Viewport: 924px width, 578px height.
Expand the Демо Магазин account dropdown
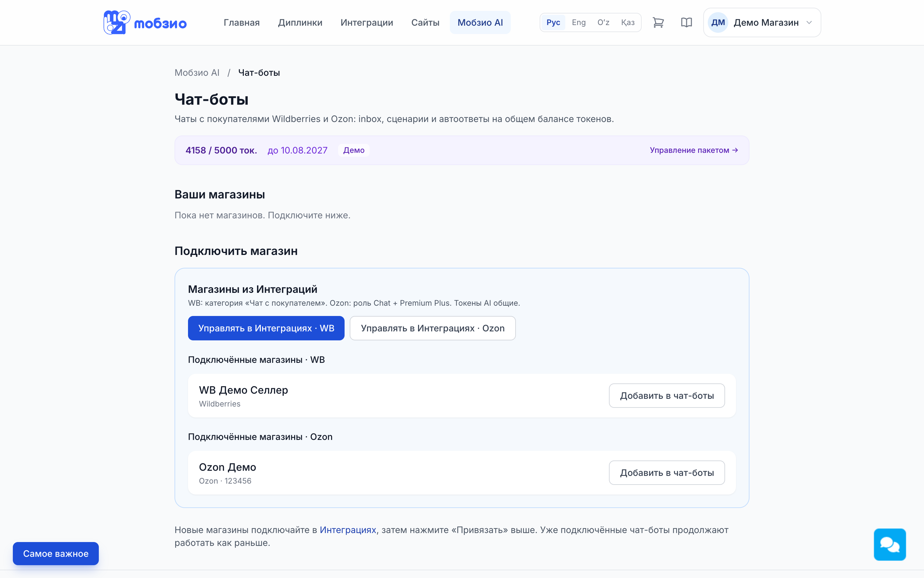762,22
